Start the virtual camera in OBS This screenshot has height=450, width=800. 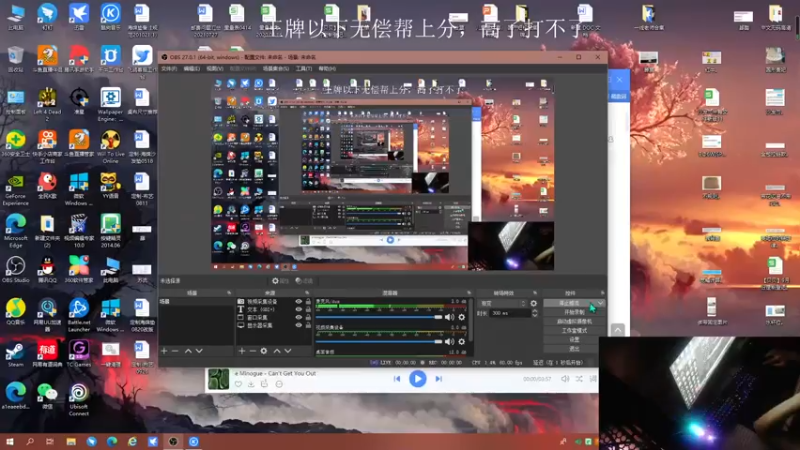point(574,321)
